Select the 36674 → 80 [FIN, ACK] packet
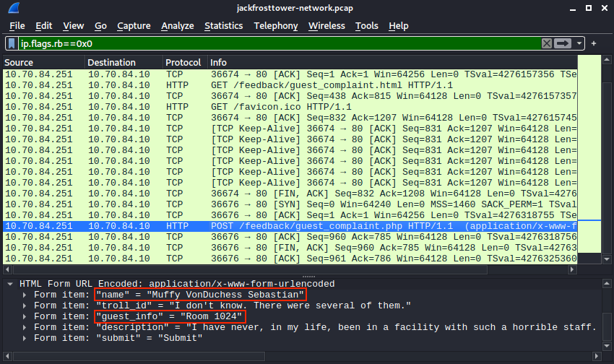This screenshot has height=364, width=614. [290, 194]
